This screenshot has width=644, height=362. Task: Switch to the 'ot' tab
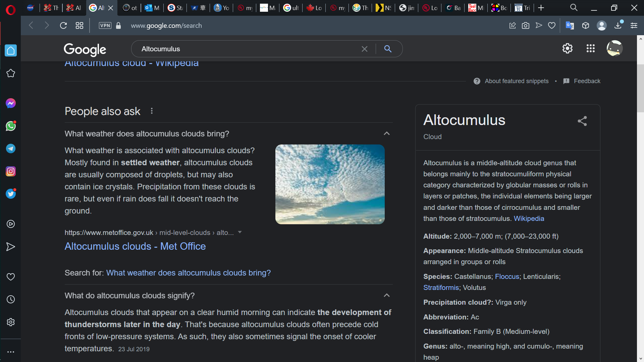130,8
